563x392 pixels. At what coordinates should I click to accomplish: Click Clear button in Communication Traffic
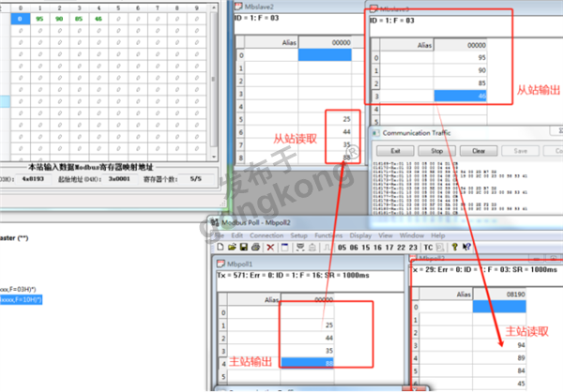click(479, 151)
